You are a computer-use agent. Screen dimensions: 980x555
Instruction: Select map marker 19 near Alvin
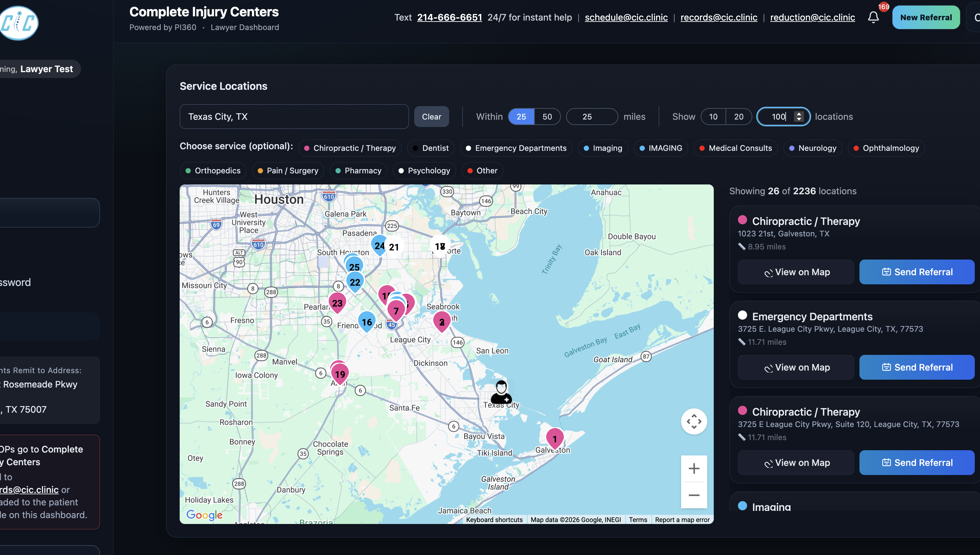(340, 373)
